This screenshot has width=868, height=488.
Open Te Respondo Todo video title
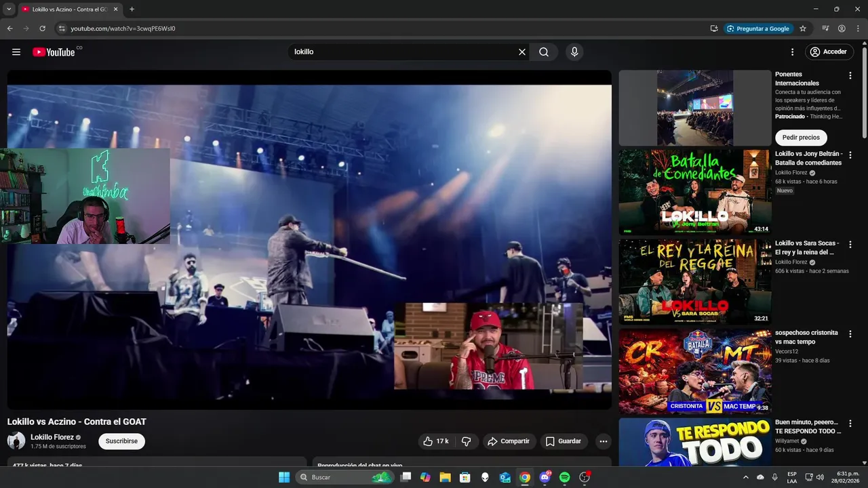pos(808,426)
